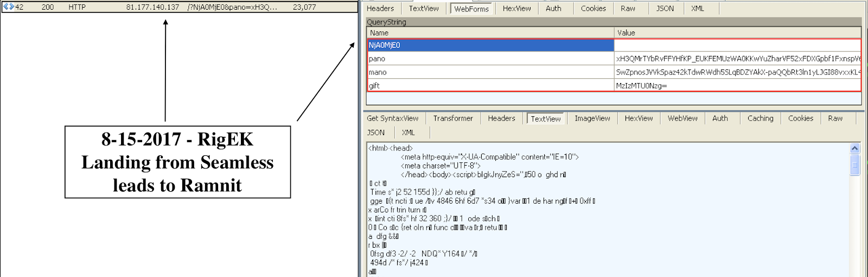
Task: Click the session 42 arrows icon
Action: pyautogui.click(x=8, y=7)
